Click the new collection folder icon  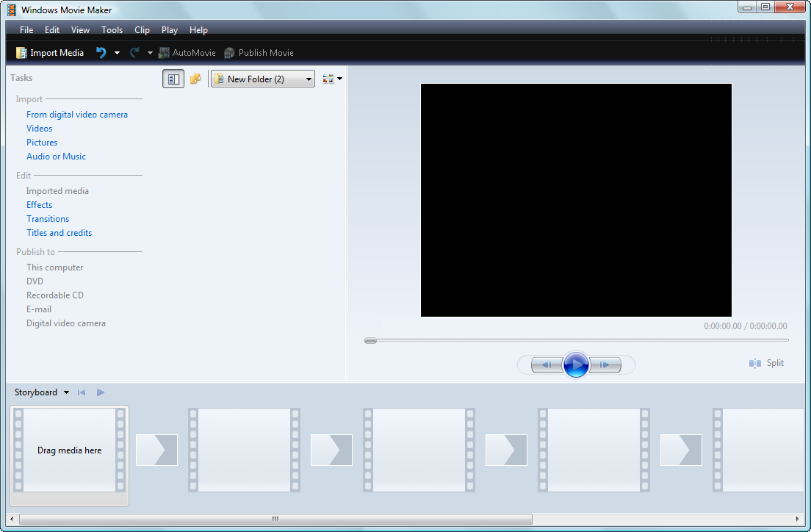[x=195, y=79]
